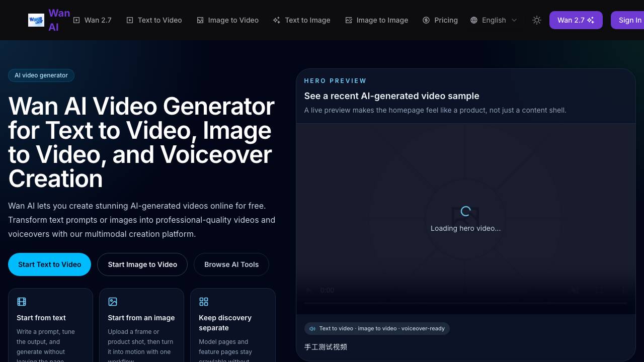The width and height of the screenshot is (644, 362).
Task: Click the play icon beside Wan 2.7 nav
Action: click(x=76, y=20)
